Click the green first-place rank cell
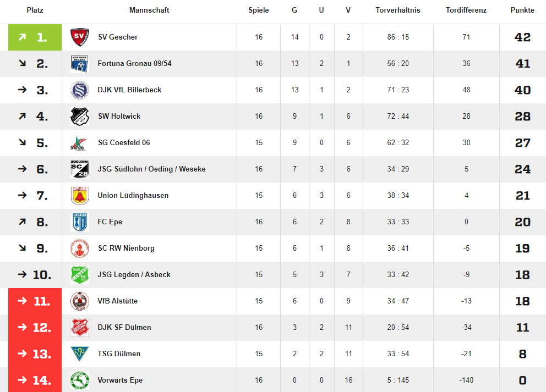Image resolution: width=546 pixels, height=392 pixels. pyautogui.click(x=35, y=37)
